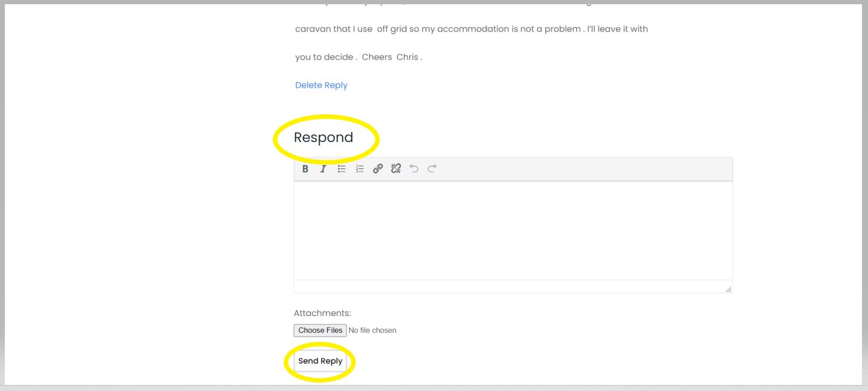Click the remove link icon
Image resolution: width=868 pixels, height=391 pixels.
396,169
